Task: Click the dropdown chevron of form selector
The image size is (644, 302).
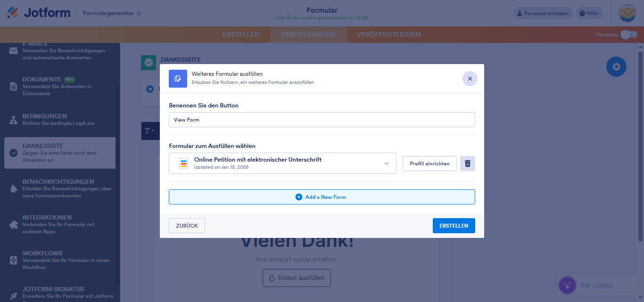Action: point(387,163)
